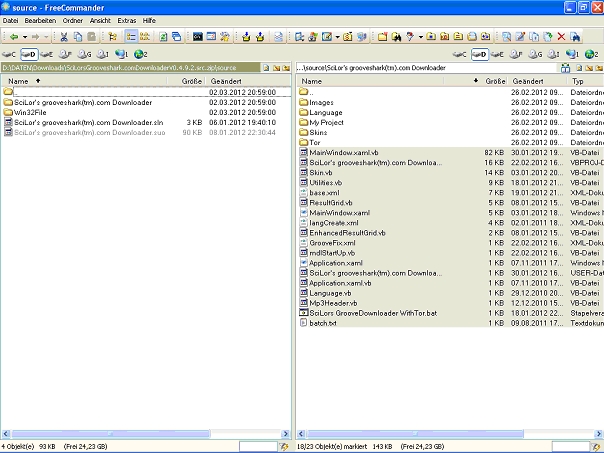Click the Copy toolbar icon
The height and width of the screenshot is (453, 604).
(x=78, y=37)
